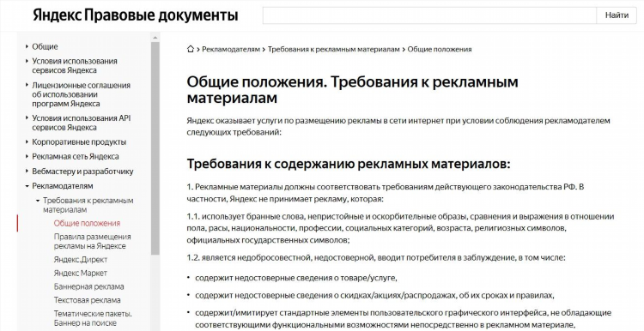The image size is (644, 331).
Task: Open the Яндекс logo link
Action: [x=57, y=15]
